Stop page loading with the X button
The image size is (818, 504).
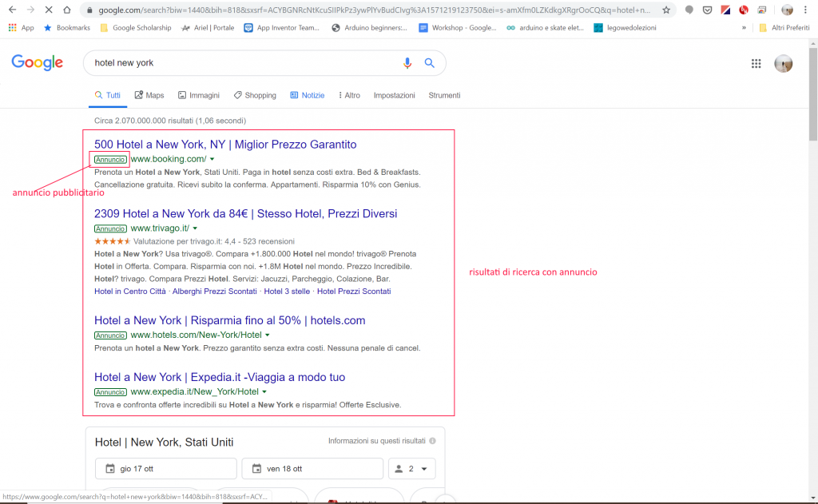click(x=49, y=10)
